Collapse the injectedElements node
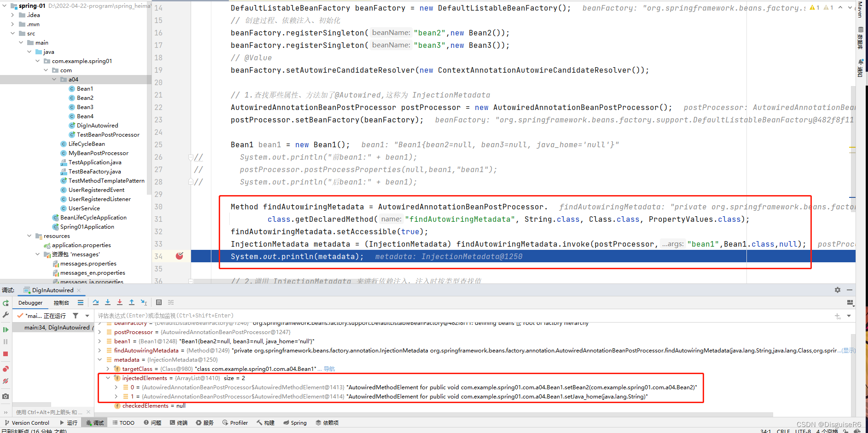Image resolution: width=868 pixels, height=433 pixels. pyautogui.click(x=108, y=378)
